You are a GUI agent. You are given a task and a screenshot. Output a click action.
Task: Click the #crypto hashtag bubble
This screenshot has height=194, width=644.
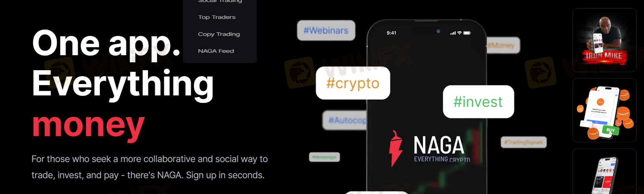(353, 83)
